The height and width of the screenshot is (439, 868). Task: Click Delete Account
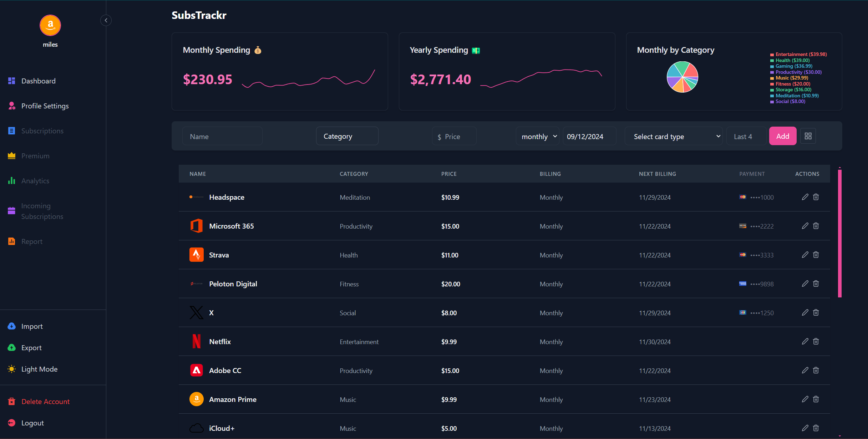coord(45,402)
